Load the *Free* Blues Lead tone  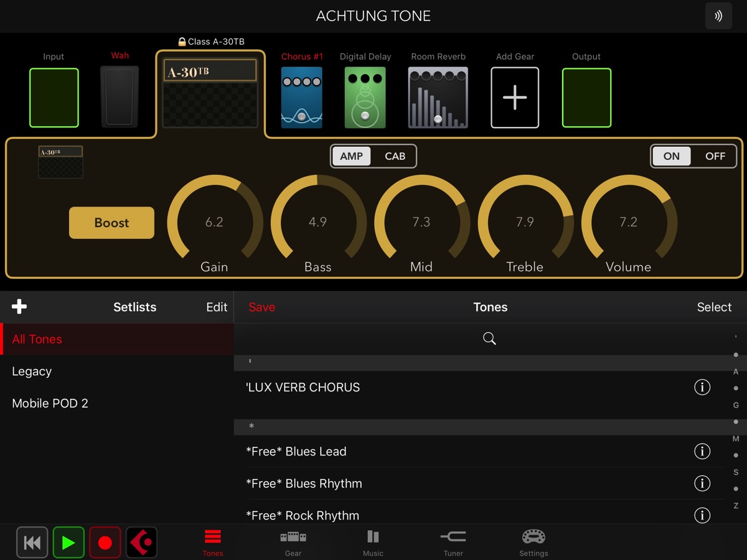click(x=479, y=451)
